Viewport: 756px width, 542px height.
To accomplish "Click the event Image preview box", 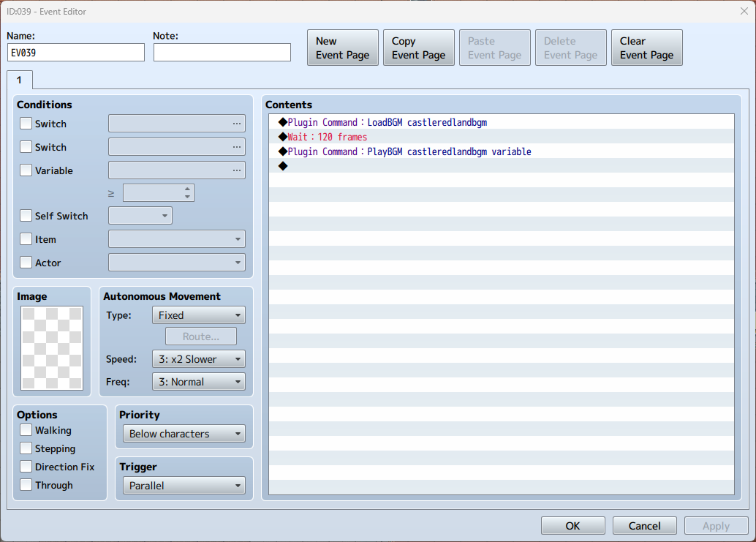I will click(x=52, y=348).
